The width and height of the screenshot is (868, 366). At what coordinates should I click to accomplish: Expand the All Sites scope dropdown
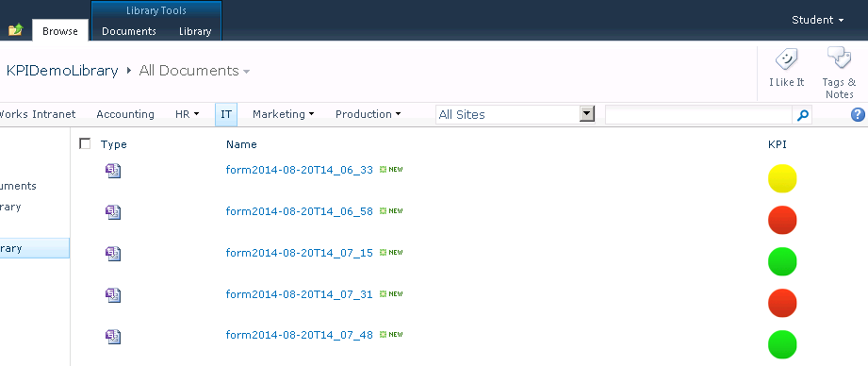[x=587, y=115]
